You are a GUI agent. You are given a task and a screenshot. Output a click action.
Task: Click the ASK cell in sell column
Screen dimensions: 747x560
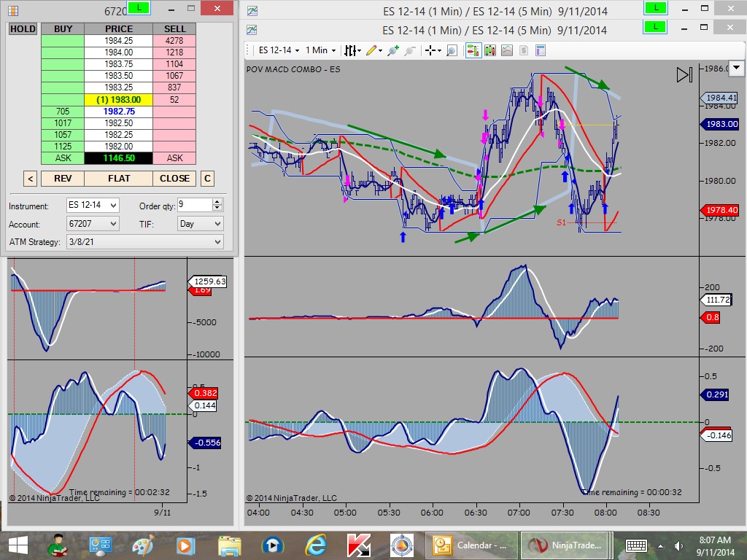pos(174,158)
